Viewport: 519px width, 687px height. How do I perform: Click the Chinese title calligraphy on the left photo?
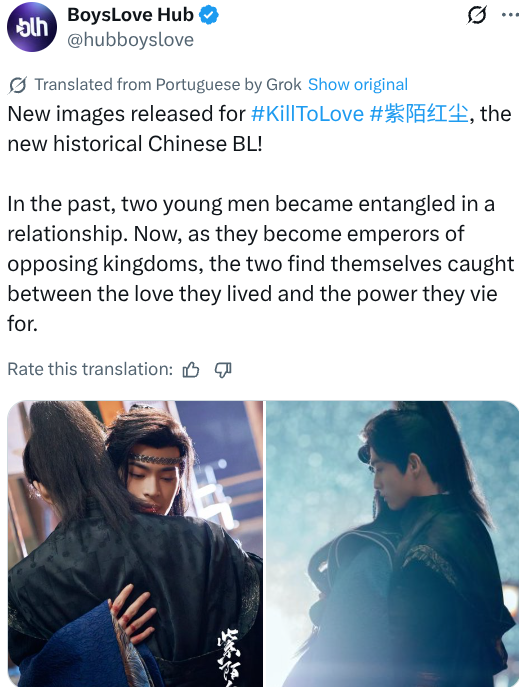[229, 657]
